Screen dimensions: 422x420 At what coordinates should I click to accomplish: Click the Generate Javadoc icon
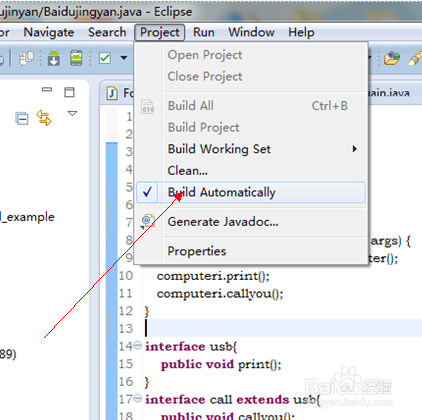coord(148,221)
